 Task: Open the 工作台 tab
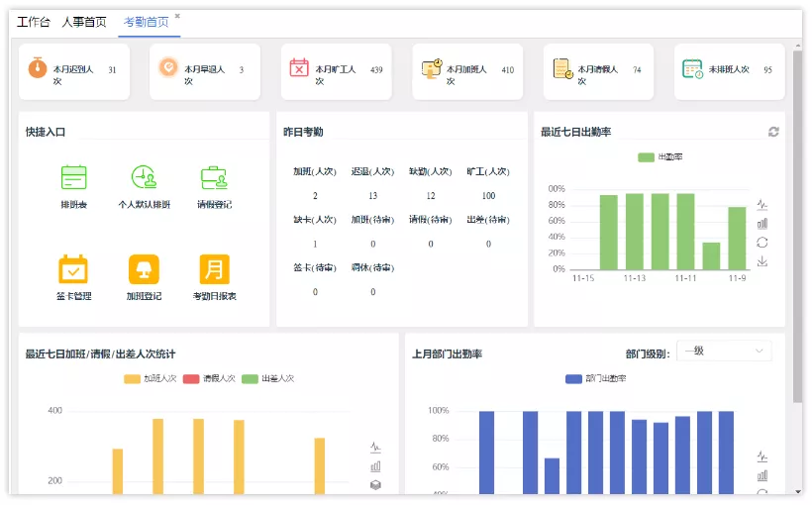(34, 22)
